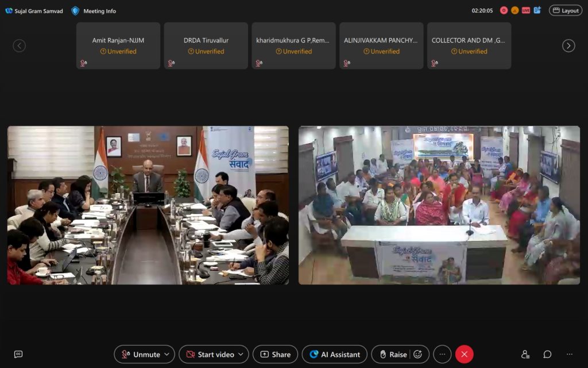The image size is (588, 368).
Task: Open the blue meeting notes icon
Action: pyautogui.click(x=537, y=10)
